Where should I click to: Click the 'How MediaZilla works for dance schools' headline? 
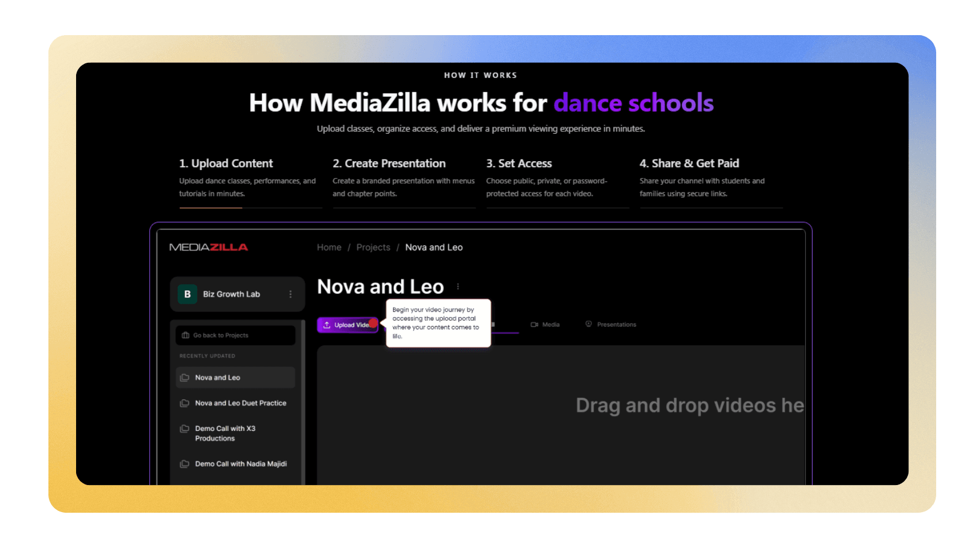[x=481, y=103]
